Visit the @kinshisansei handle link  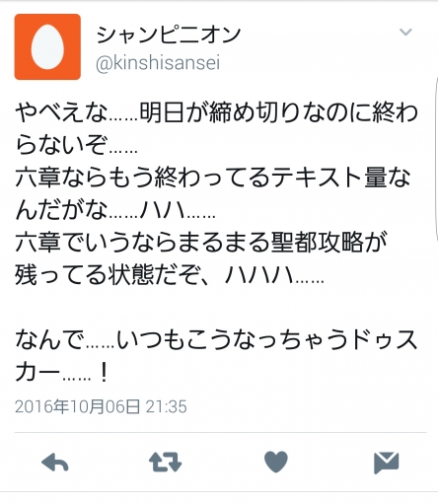158,62
